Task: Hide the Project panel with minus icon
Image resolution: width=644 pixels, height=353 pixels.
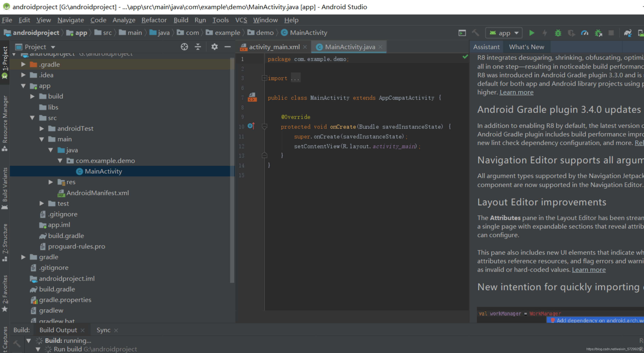Action: click(x=227, y=47)
